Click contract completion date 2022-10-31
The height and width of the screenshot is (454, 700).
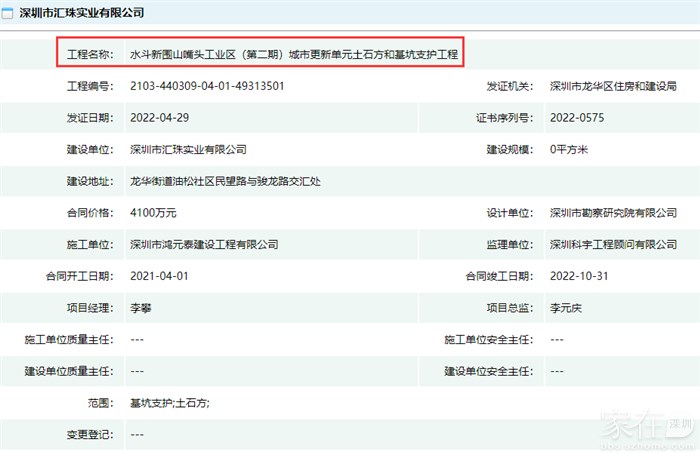tap(578, 277)
